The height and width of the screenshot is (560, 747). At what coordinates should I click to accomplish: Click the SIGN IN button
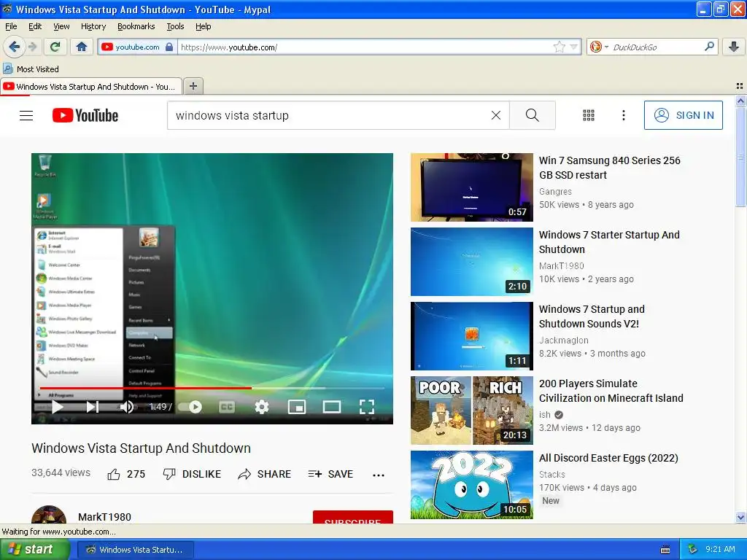tap(683, 115)
